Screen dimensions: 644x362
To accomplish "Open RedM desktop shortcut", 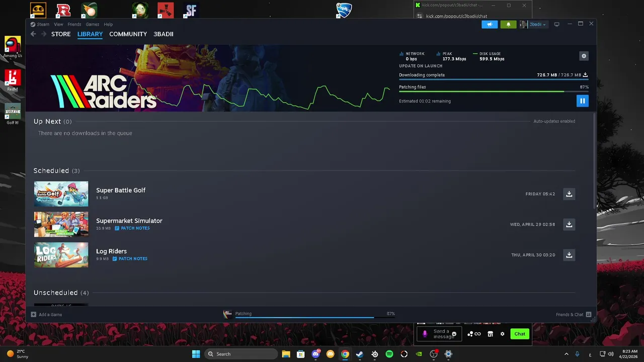I will coord(13,80).
